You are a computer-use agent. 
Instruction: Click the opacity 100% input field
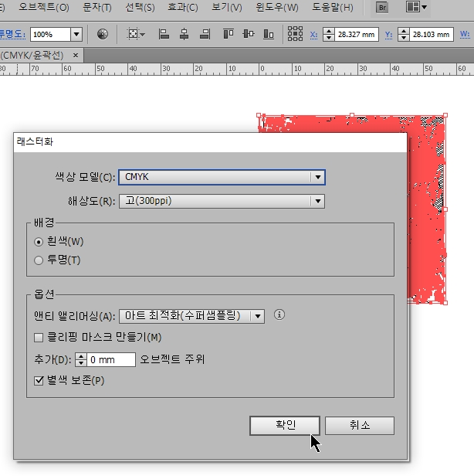pos(50,34)
